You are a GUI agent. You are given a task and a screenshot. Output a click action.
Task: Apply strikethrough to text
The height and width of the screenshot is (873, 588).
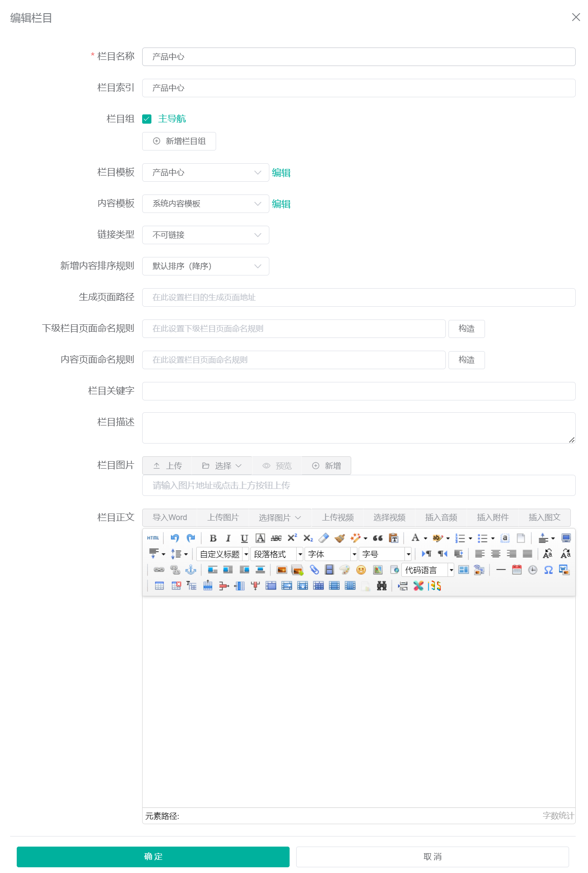(276, 538)
